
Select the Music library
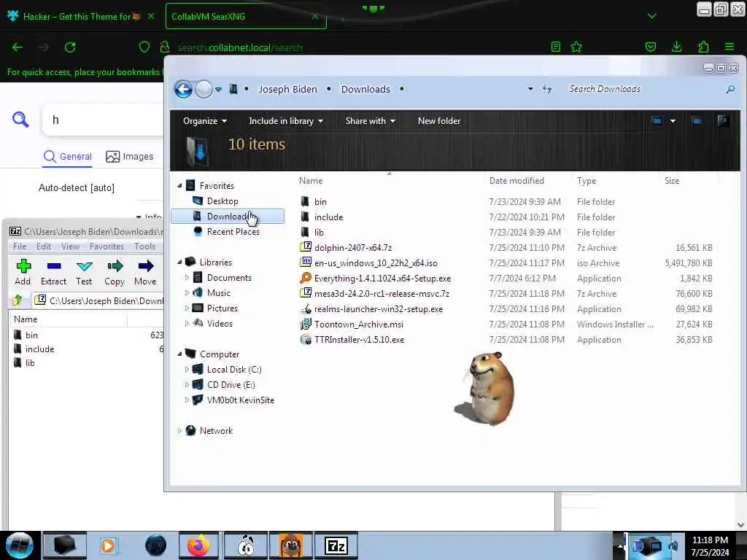(x=218, y=293)
